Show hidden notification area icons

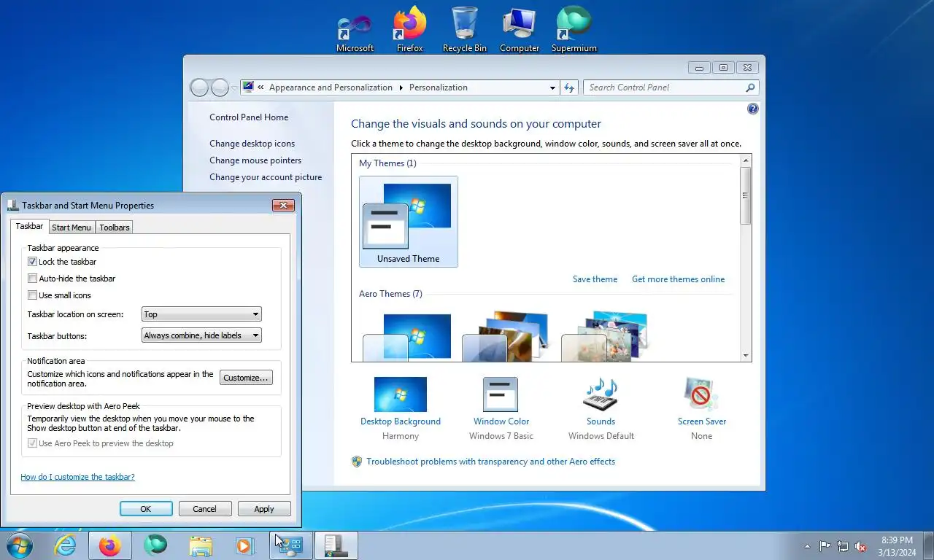click(x=807, y=546)
